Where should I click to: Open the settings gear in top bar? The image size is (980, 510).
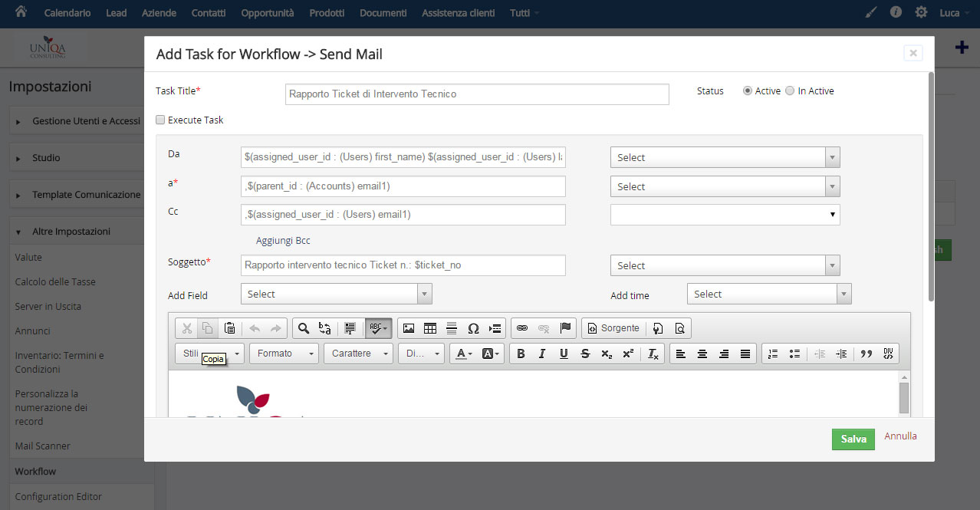[x=921, y=12]
